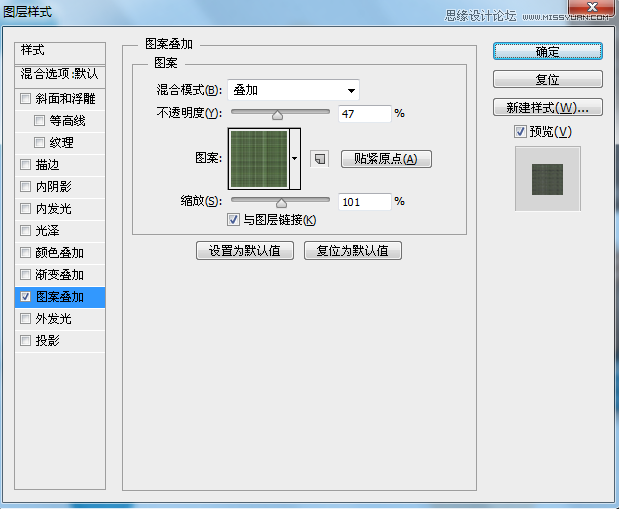Enable the 等高线 checkbox

39,120
